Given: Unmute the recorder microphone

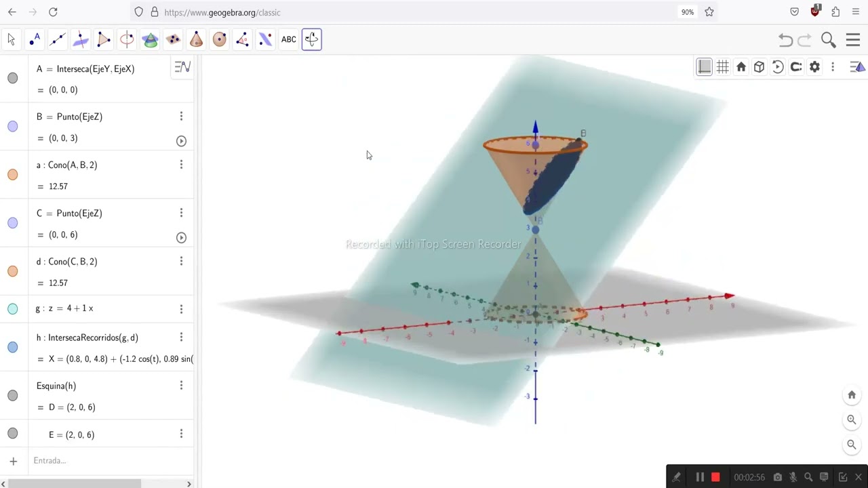Looking at the screenshot, I should tap(793, 477).
